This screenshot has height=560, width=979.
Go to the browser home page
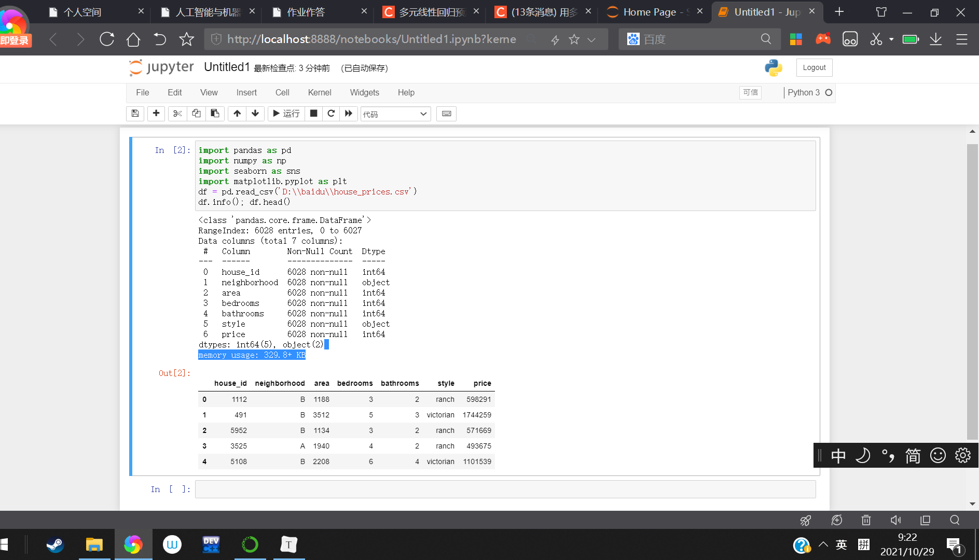[x=133, y=39]
